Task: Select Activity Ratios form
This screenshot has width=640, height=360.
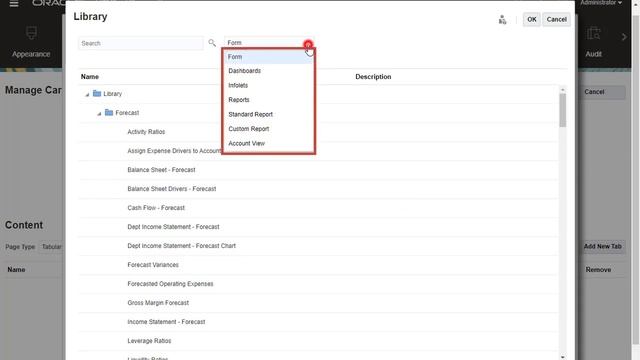Action: (x=146, y=132)
